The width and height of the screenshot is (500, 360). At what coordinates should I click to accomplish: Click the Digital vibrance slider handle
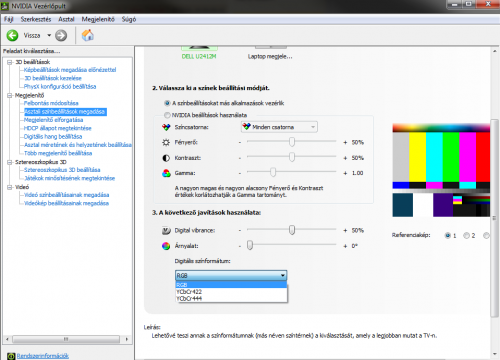point(292,230)
